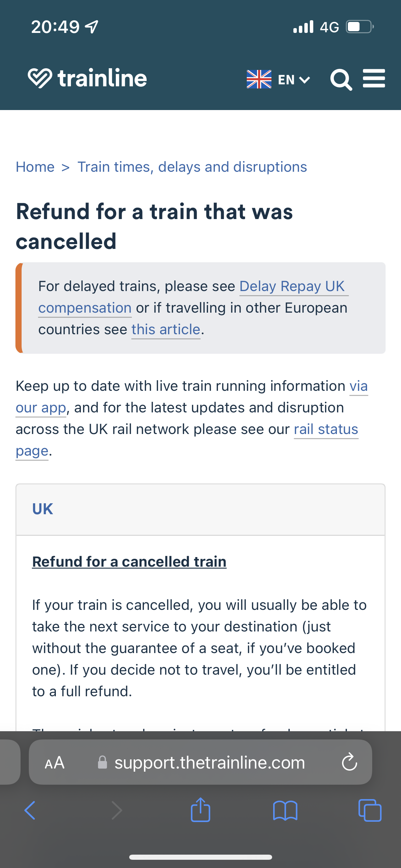401x868 pixels.
Task: Go to Home breadcrumb
Action: pos(35,167)
